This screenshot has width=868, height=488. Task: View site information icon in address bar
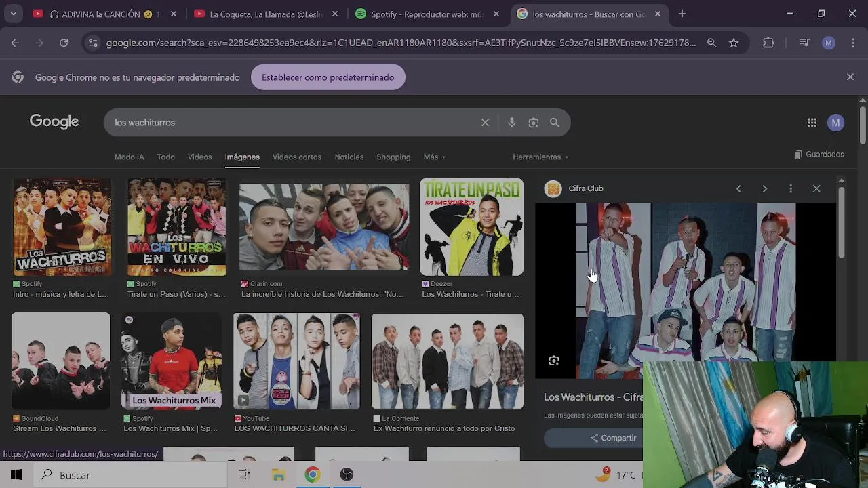tap(93, 43)
